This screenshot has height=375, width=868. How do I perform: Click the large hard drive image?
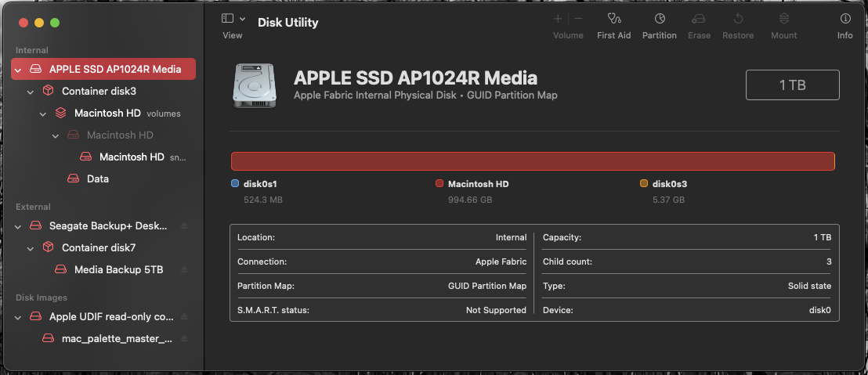(254, 86)
